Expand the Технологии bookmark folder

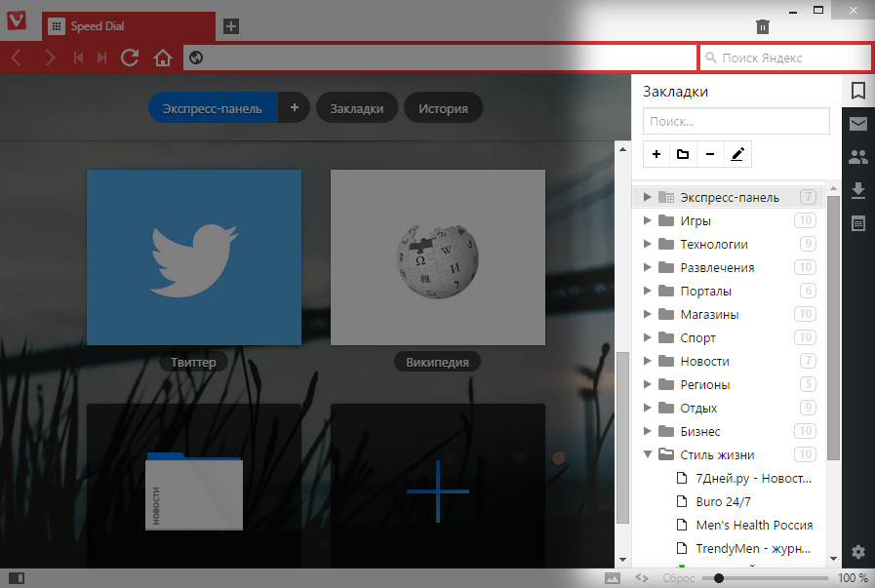(x=647, y=244)
